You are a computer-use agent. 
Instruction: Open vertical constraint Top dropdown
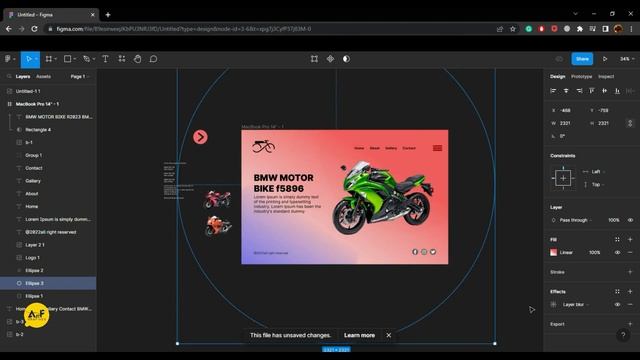coord(598,185)
